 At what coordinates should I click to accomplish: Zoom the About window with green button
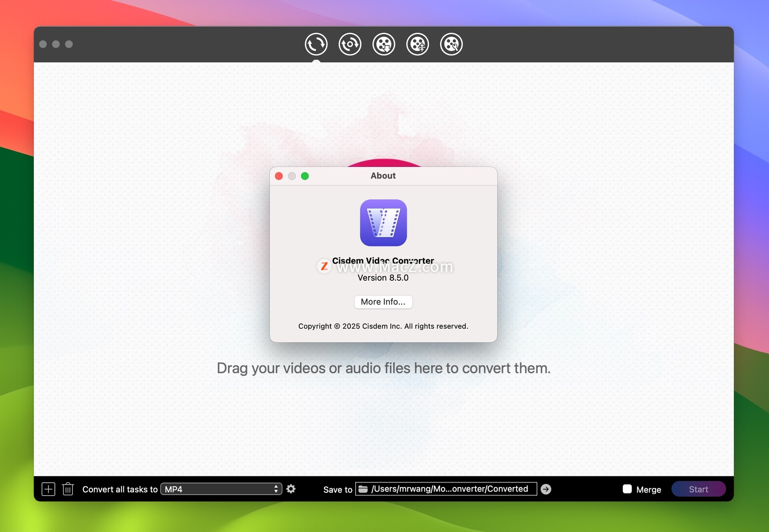[305, 176]
